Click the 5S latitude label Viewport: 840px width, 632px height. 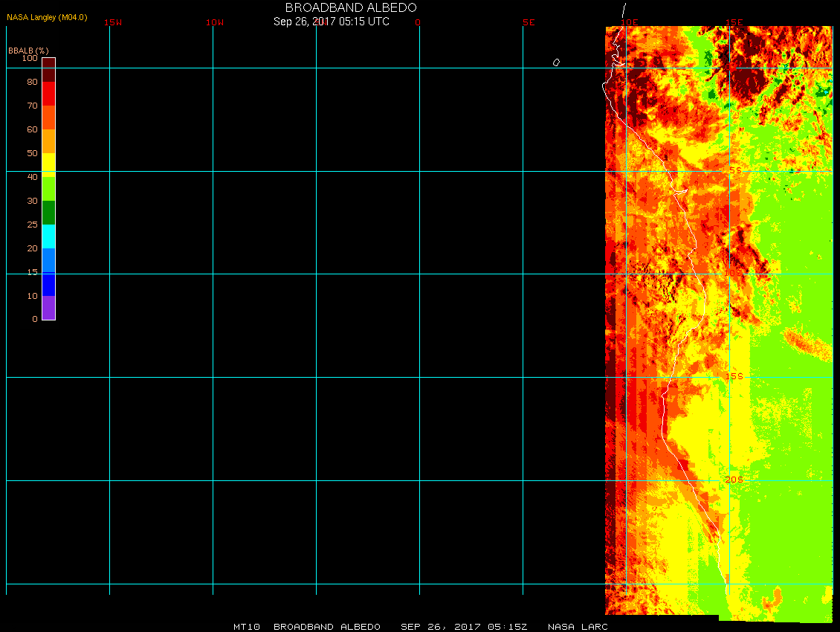pos(735,170)
